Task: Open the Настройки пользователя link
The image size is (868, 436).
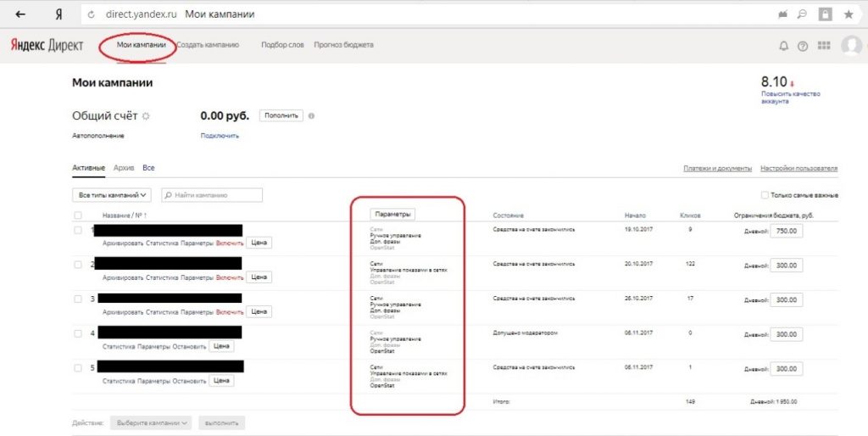Action: 798,169
